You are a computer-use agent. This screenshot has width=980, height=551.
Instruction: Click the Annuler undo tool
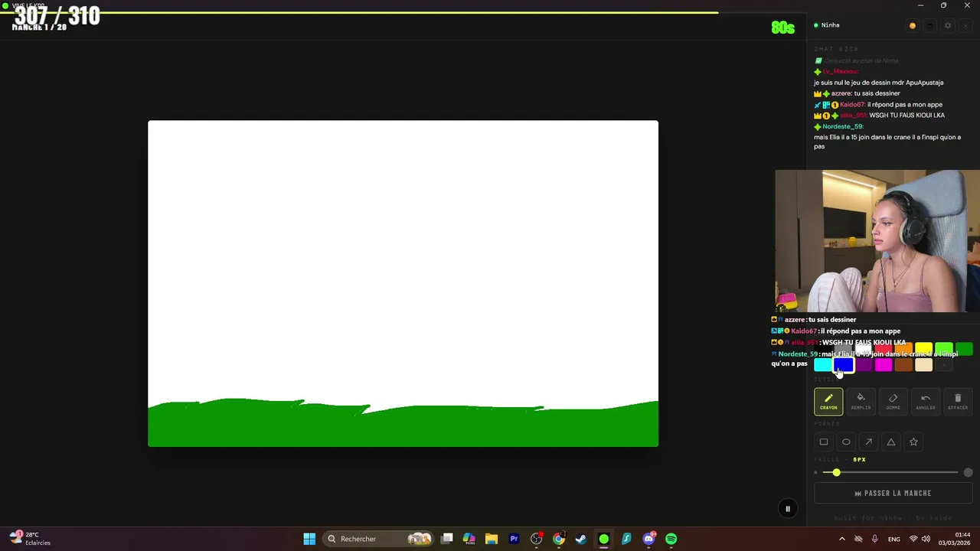(x=925, y=402)
